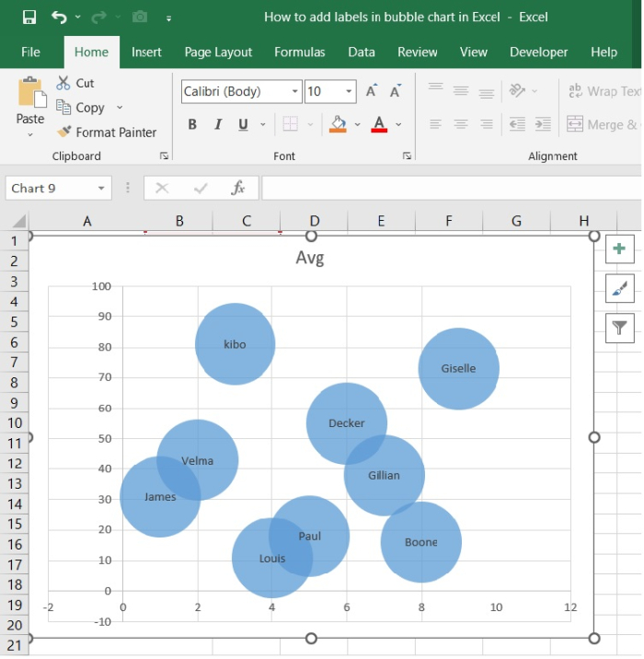Image resolution: width=644 pixels, height=659 pixels.
Task: Click Decrease Font Size icon
Action: tap(396, 91)
